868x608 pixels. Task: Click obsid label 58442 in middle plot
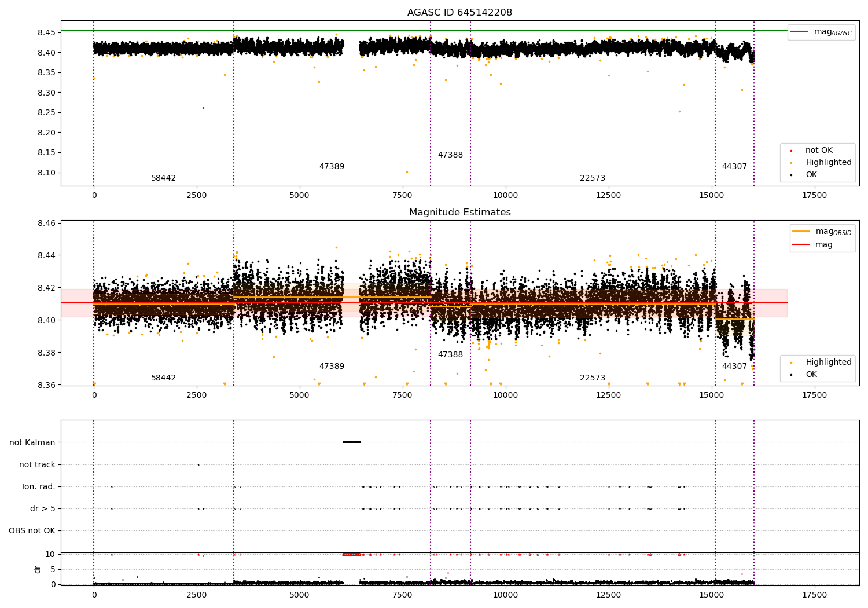click(163, 378)
